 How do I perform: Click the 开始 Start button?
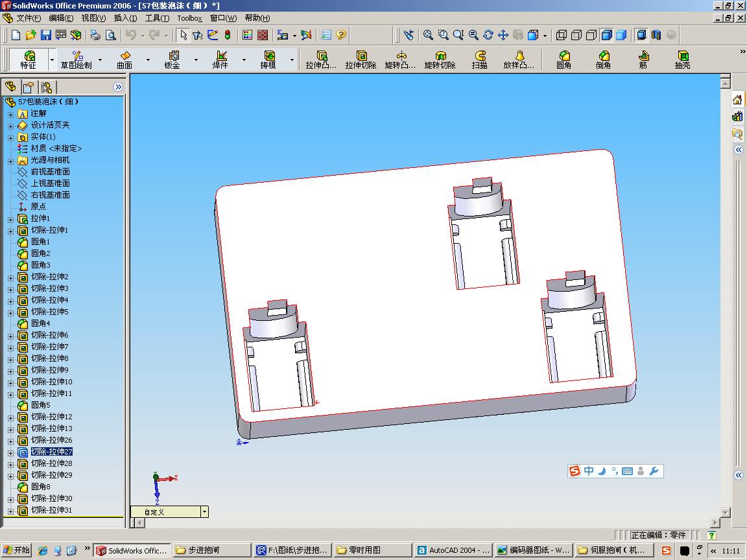pyautogui.click(x=16, y=550)
